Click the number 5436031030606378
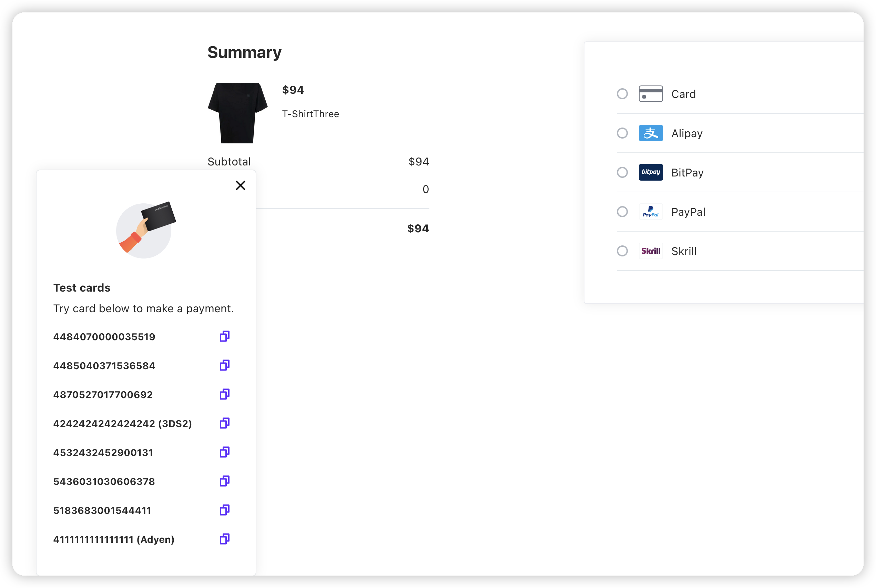Viewport: 876px width, 588px height. 104,481
